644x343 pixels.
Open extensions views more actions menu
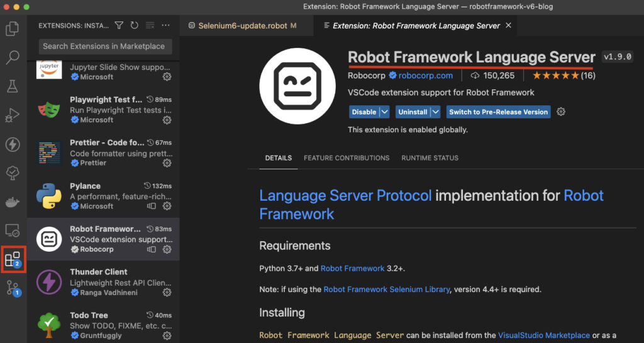(x=165, y=25)
